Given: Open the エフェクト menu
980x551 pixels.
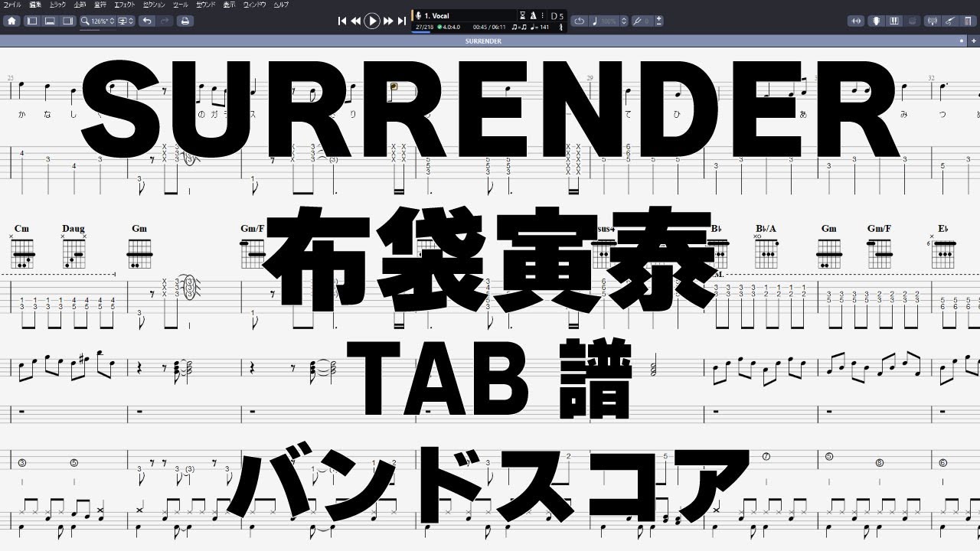Looking at the screenshot, I should 125,5.
